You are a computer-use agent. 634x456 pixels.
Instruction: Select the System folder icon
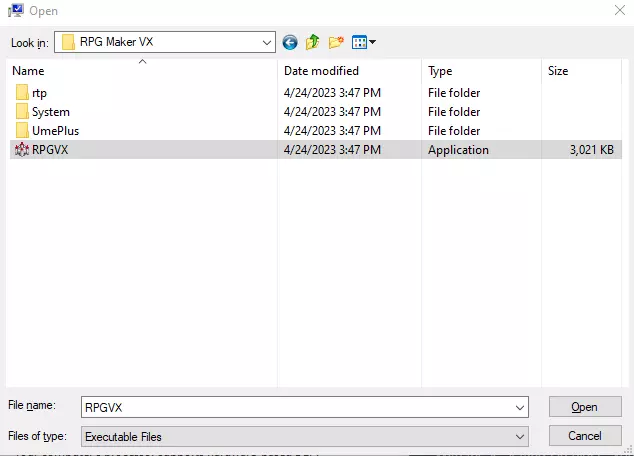[x=22, y=112]
